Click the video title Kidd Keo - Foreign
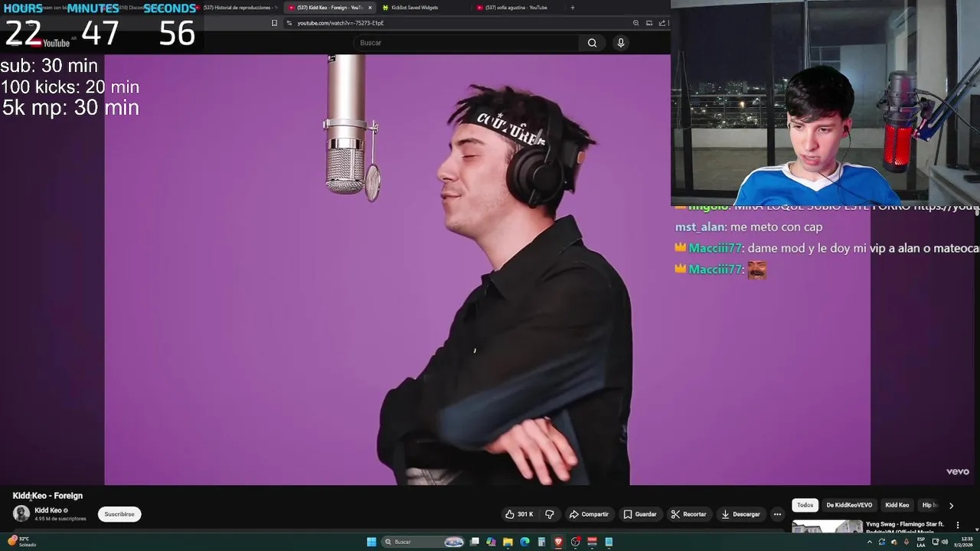Viewport: 980px width, 551px height. click(x=47, y=496)
